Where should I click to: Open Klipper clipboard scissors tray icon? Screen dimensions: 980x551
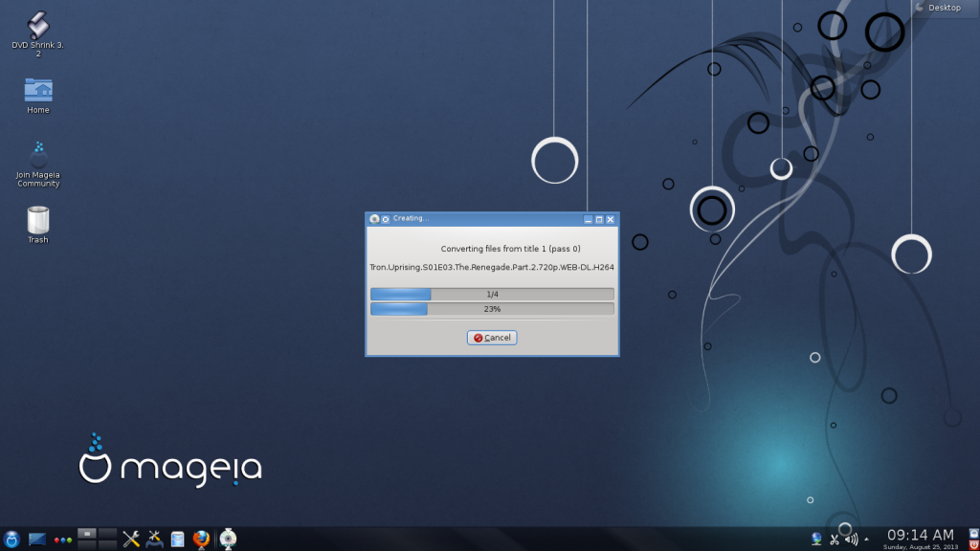(x=834, y=540)
